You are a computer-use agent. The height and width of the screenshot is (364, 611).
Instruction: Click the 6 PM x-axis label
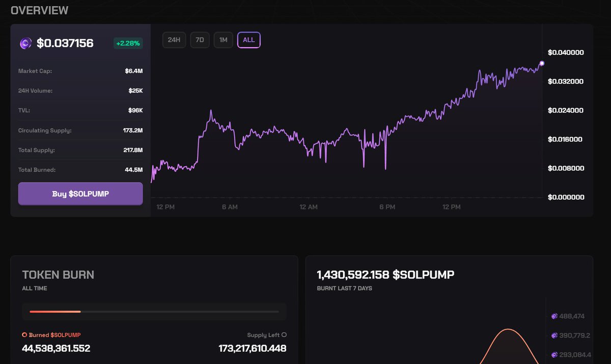(x=387, y=207)
